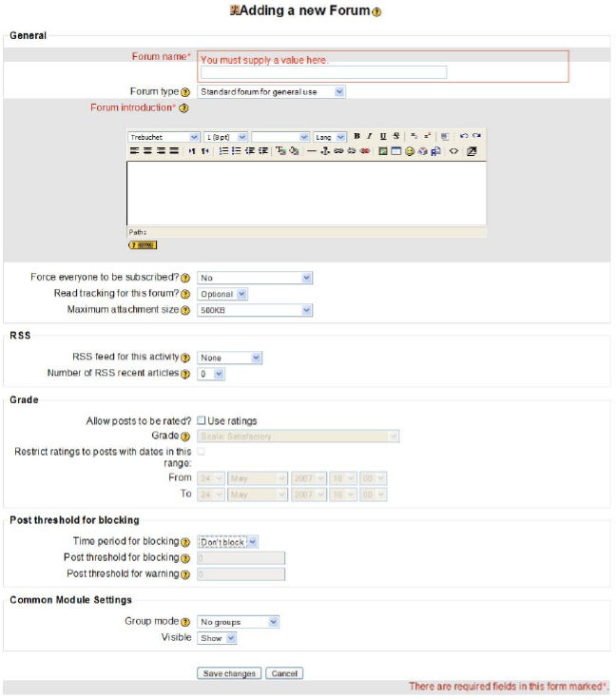
Task: Open the Forum type dropdown
Action: (272, 92)
